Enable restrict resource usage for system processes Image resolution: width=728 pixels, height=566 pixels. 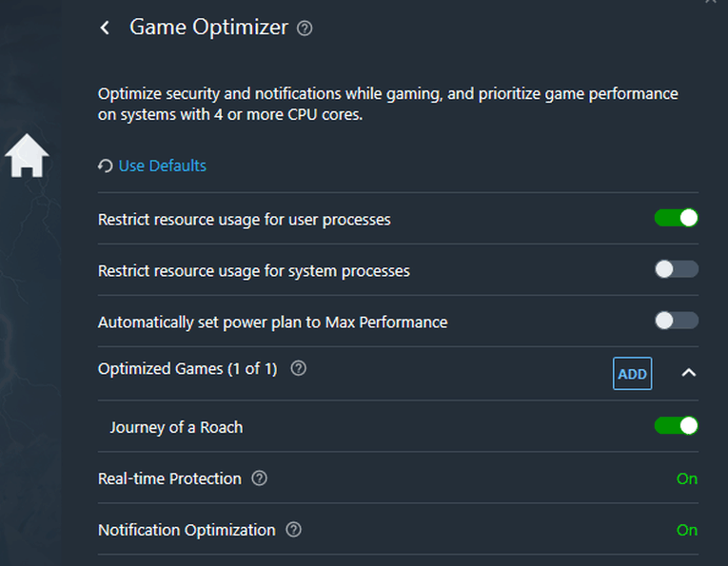coord(676,269)
